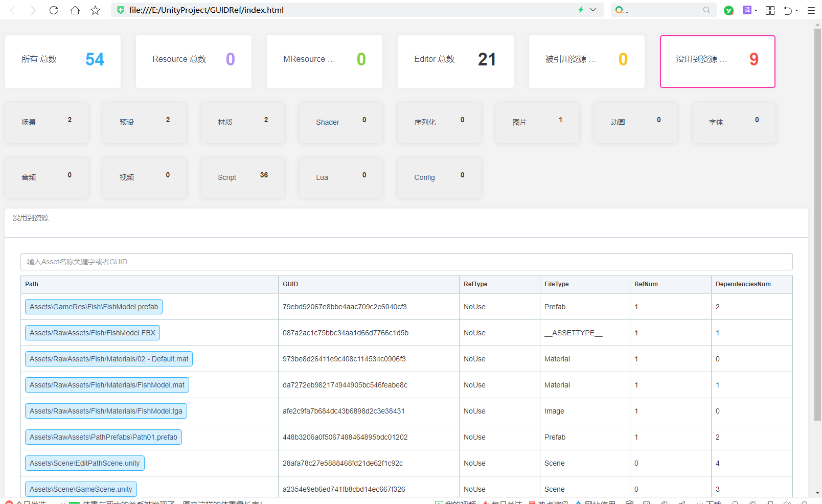822x504 pixels.
Task: Click the purple translate extension icon
Action: point(747,10)
